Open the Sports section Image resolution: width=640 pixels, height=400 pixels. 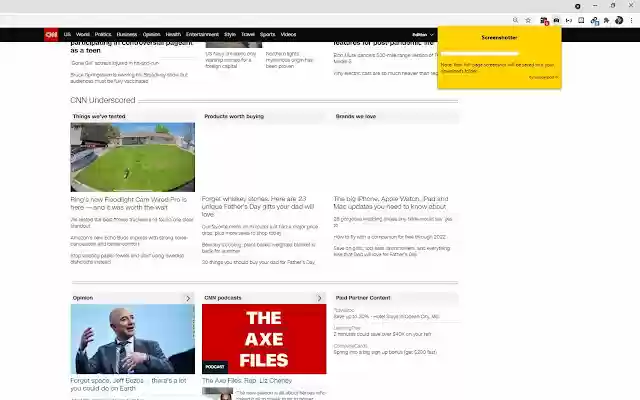pos(267,35)
